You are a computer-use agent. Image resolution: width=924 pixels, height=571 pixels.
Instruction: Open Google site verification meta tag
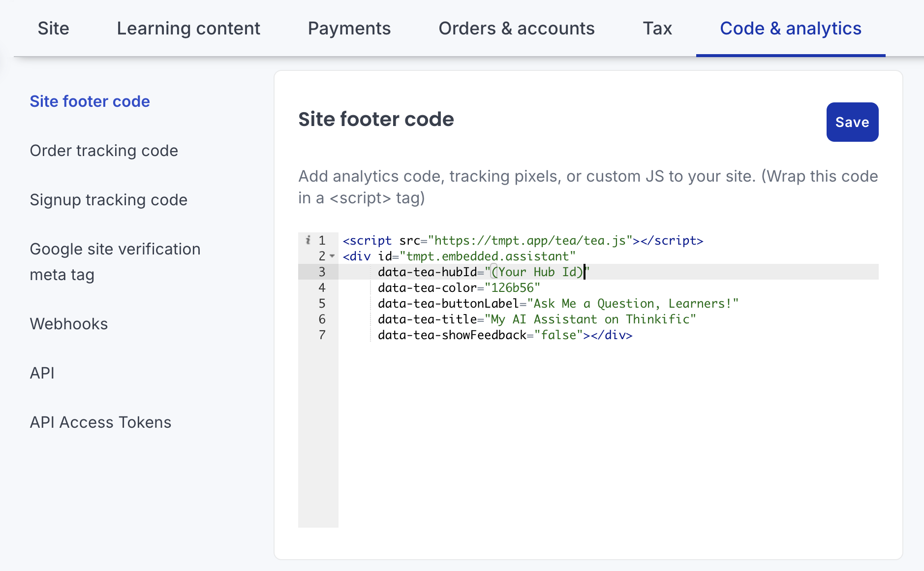(x=115, y=262)
